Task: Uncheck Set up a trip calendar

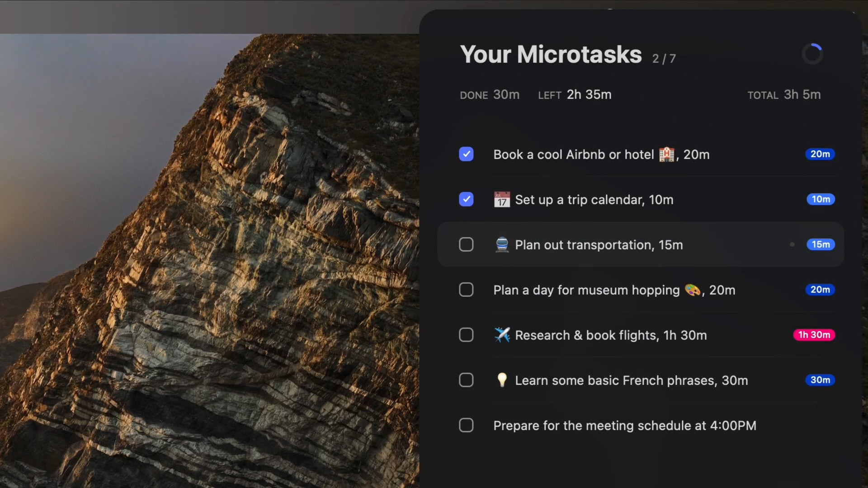Action: [466, 199]
